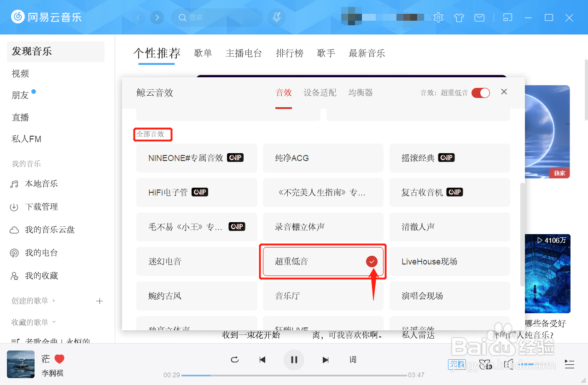
Task: Open voice search microphone icon
Action: click(x=277, y=17)
